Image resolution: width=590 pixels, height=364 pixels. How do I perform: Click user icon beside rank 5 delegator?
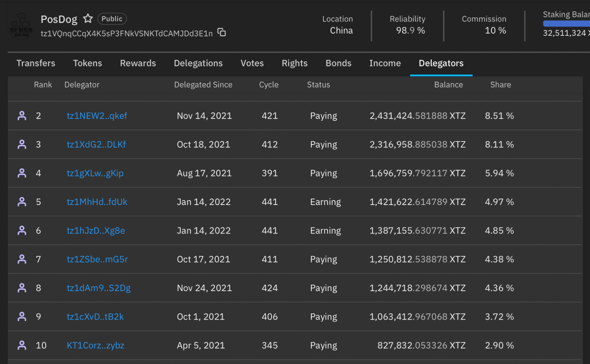click(x=22, y=202)
